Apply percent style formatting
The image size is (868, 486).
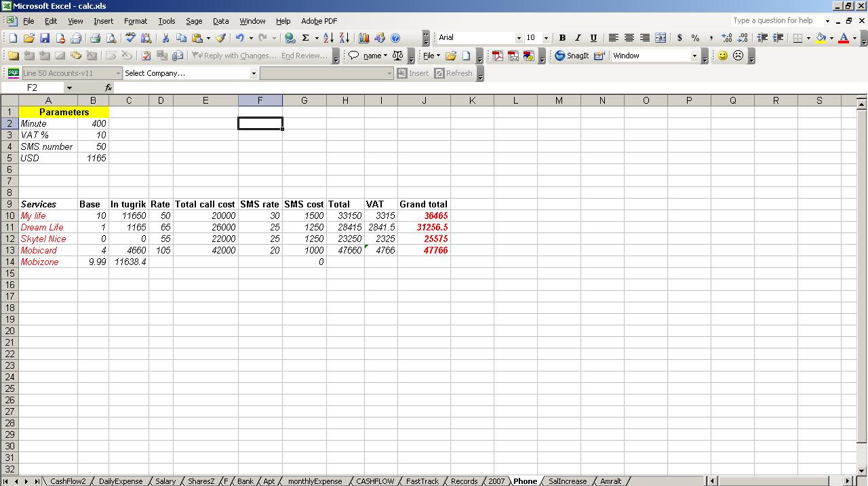tap(695, 38)
